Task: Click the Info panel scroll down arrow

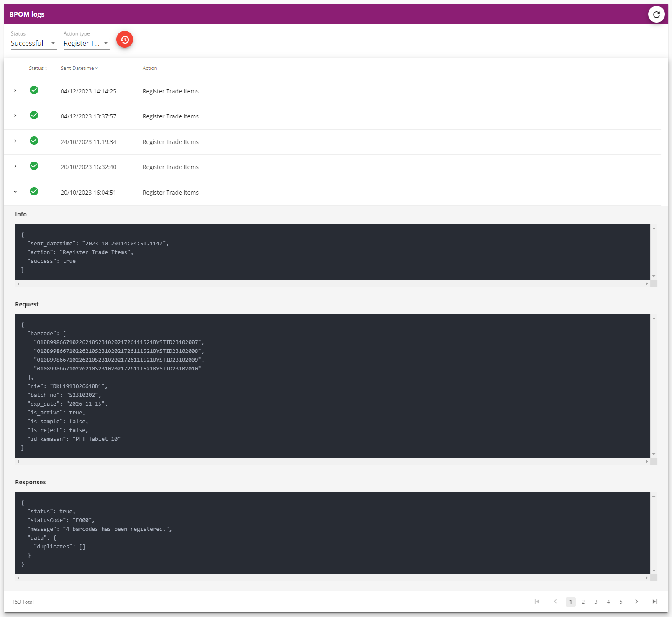Action: (x=654, y=276)
